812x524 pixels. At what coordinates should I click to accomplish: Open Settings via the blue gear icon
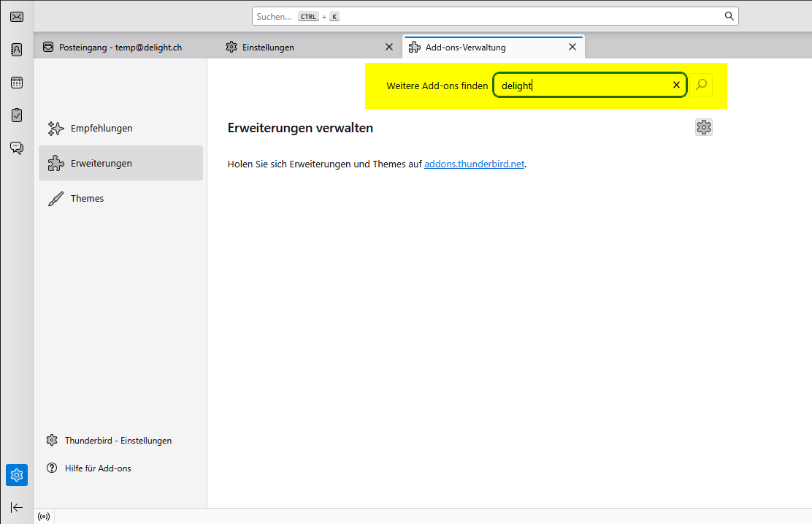[16, 475]
